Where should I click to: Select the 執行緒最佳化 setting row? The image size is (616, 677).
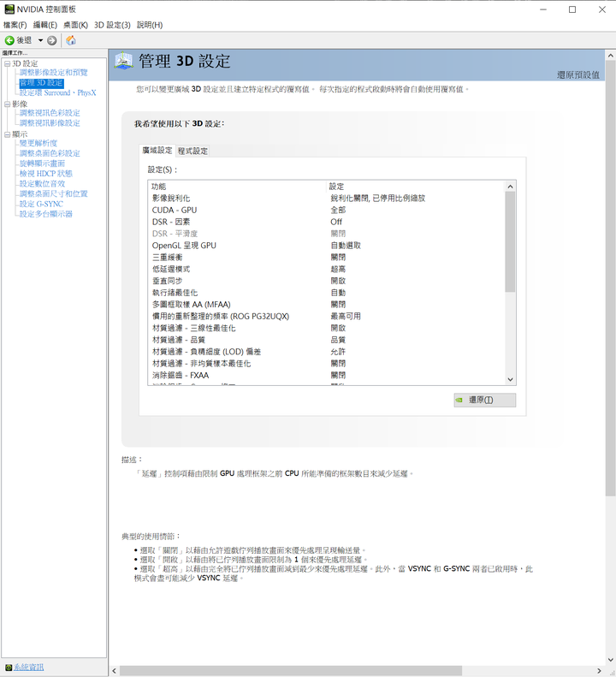(x=326, y=293)
